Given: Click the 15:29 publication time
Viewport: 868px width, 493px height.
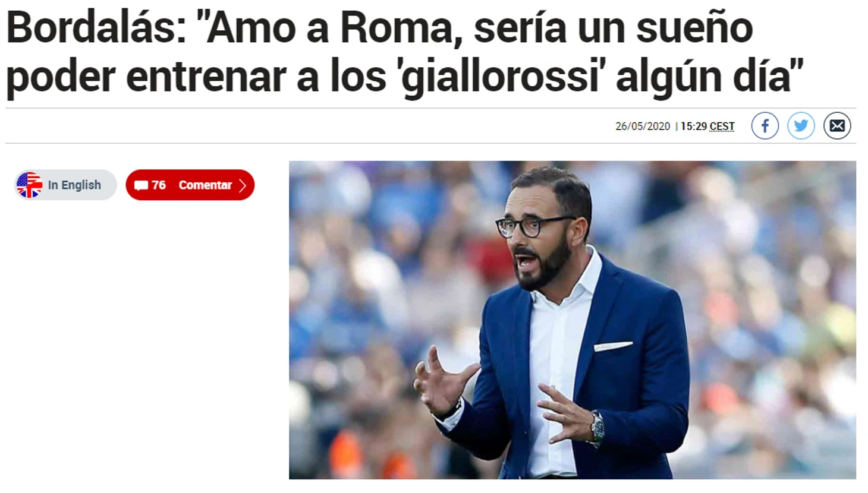Looking at the screenshot, I should click(x=693, y=127).
